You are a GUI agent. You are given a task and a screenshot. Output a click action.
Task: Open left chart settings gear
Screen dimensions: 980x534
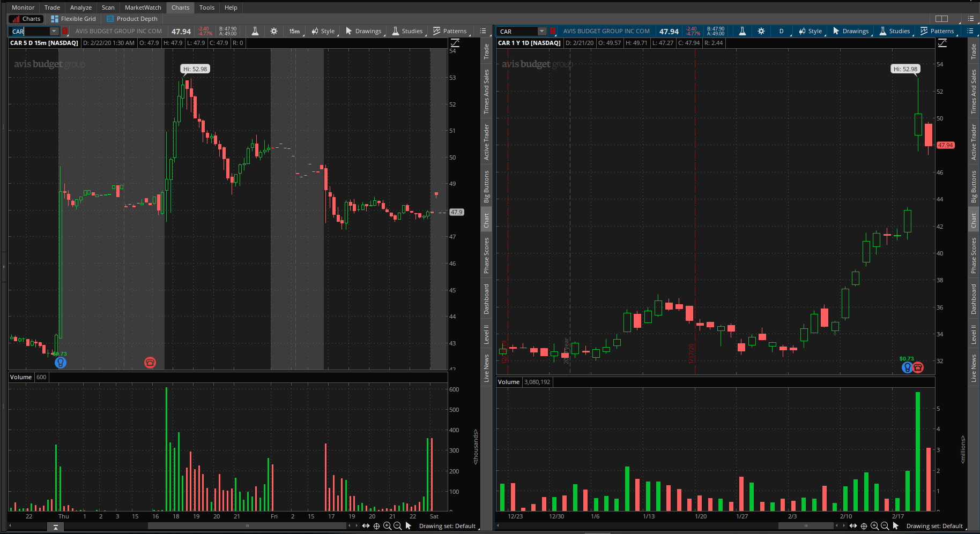coord(274,31)
